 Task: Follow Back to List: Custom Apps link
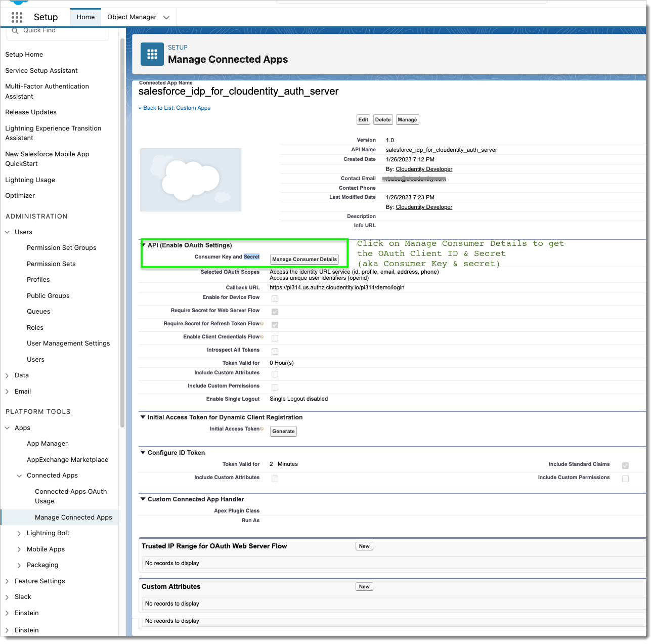[175, 108]
